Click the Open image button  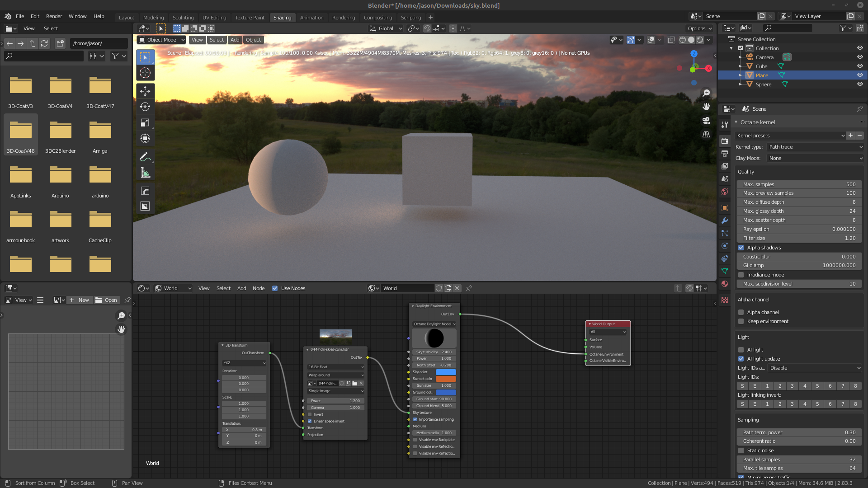point(106,300)
